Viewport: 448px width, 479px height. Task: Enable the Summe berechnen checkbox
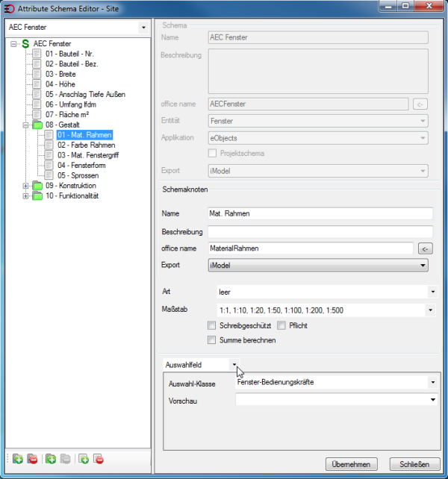tap(211, 340)
